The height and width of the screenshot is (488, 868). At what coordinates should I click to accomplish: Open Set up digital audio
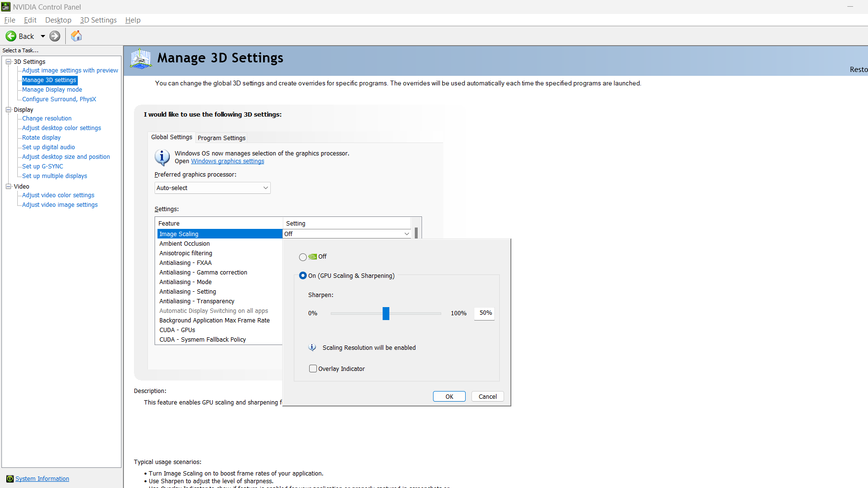coord(48,147)
